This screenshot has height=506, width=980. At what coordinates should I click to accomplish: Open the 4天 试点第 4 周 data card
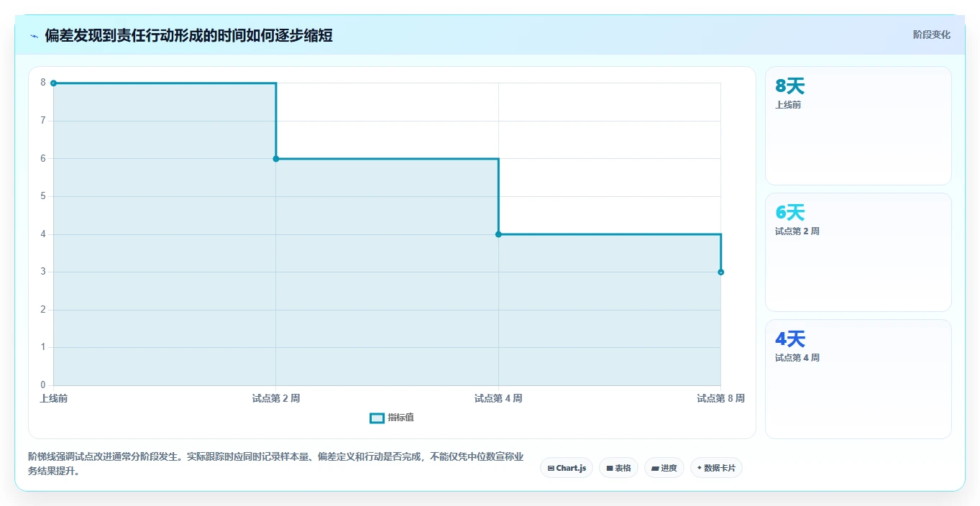point(858,379)
